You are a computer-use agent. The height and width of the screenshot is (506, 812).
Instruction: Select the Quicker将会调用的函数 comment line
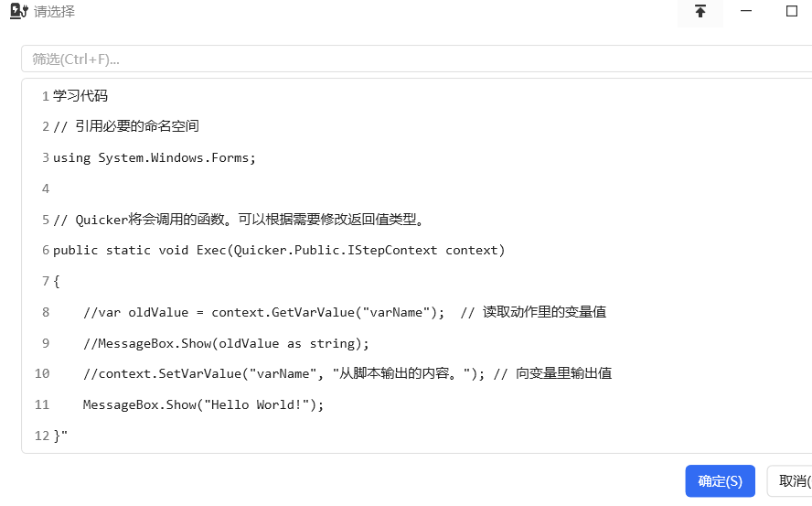tap(417, 220)
